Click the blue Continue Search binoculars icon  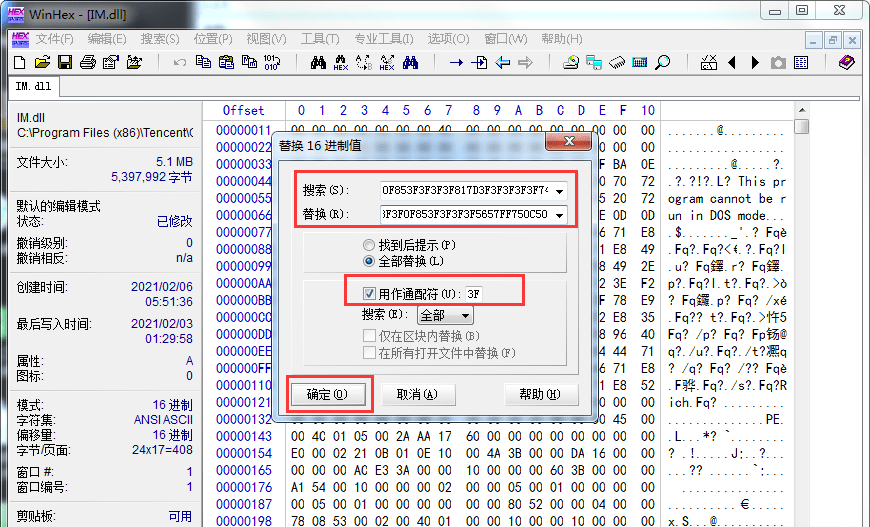(x=410, y=62)
